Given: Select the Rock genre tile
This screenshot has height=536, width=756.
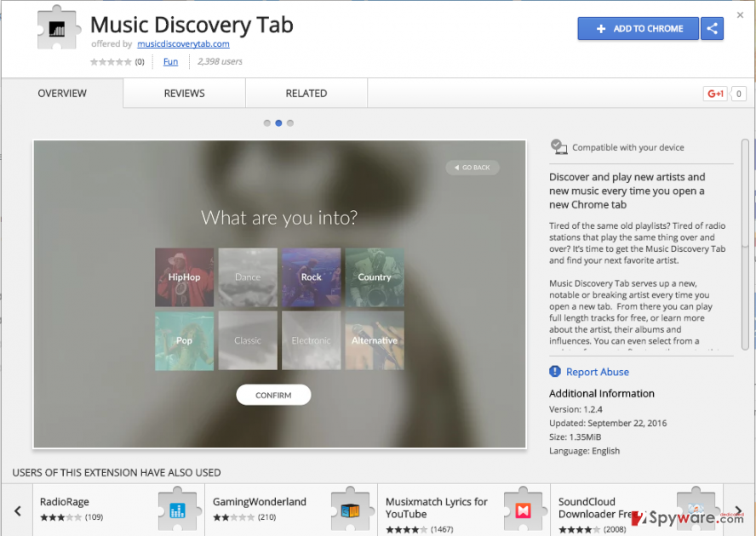Looking at the screenshot, I should (x=311, y=277).
